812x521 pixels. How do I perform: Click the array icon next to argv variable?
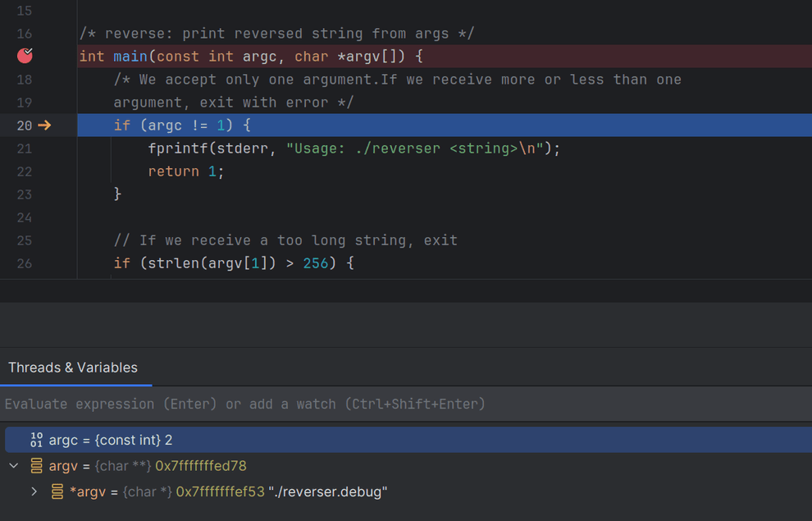coord(36,465)
